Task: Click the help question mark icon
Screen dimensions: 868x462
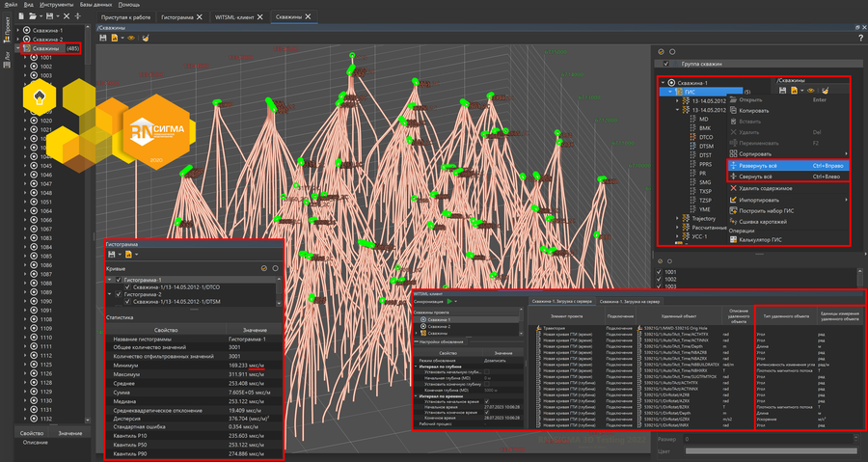Action: coord(860,38)
